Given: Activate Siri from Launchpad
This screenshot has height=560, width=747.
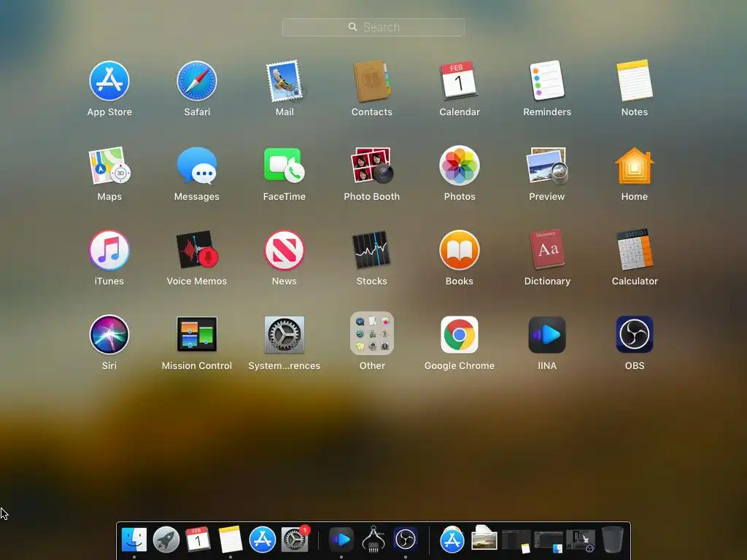Looking at the screenshot, I should click(x=109, y=334).
